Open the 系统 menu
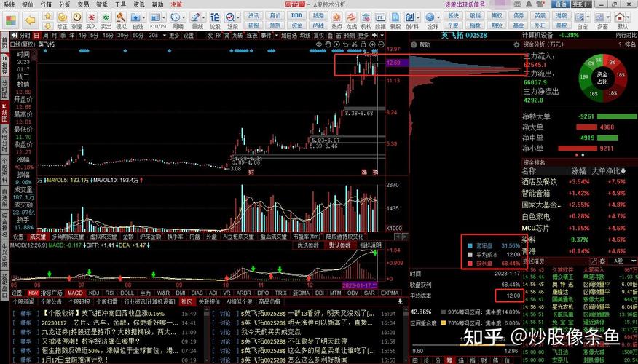The image size is (638, 364). point(9,4)
